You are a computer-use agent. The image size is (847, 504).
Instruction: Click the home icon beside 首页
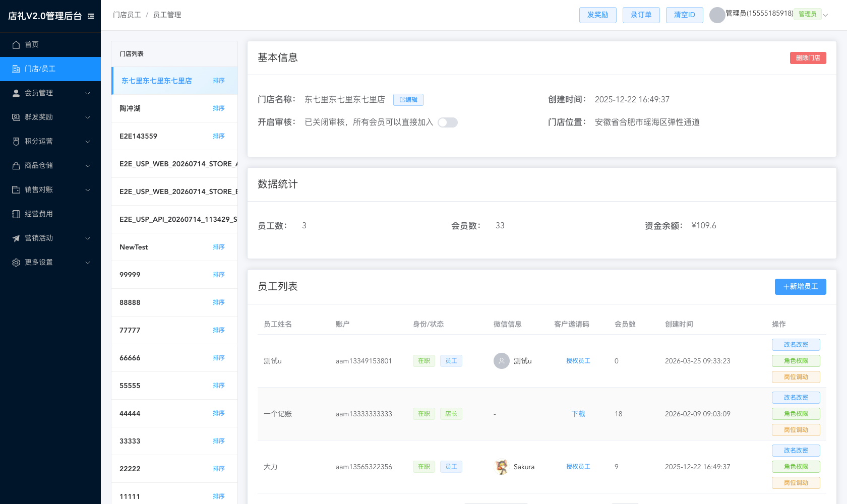pos(16,45)
